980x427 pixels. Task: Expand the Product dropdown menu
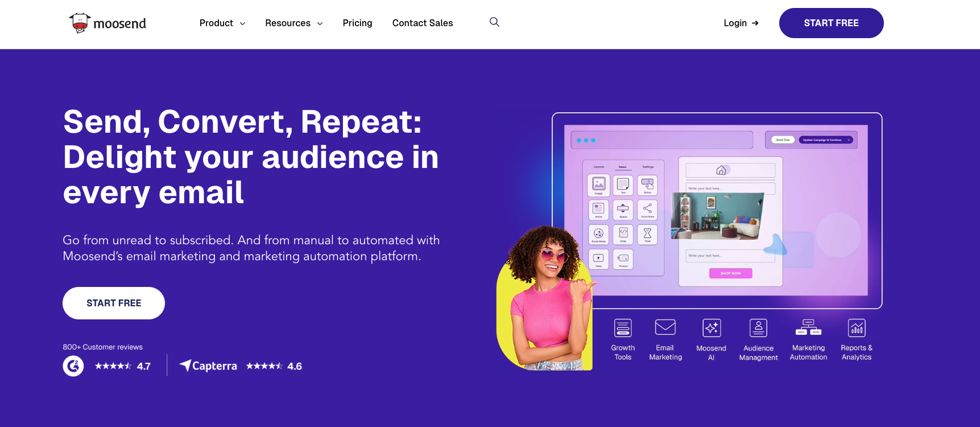point(222,23)
